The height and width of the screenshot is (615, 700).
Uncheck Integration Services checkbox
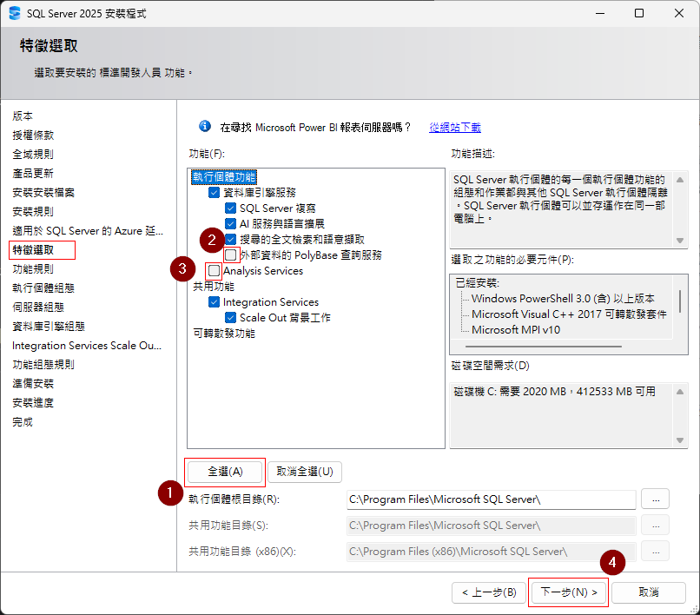coord(214,302)
